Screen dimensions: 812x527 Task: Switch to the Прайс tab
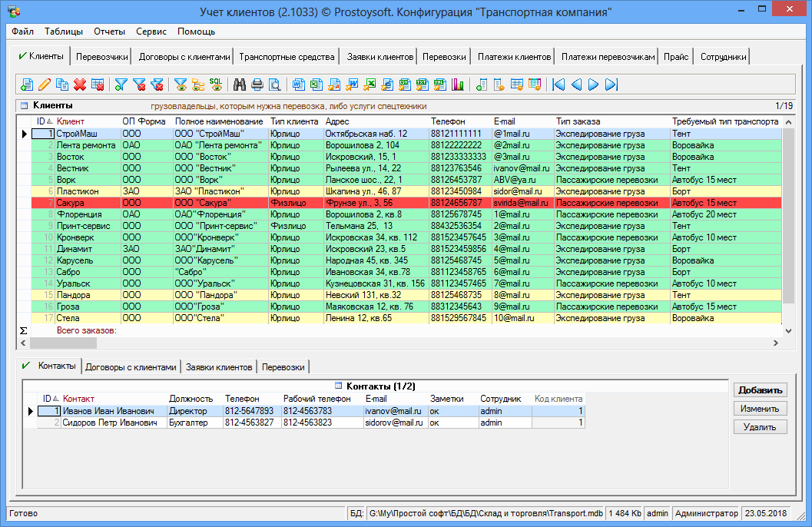676,57
